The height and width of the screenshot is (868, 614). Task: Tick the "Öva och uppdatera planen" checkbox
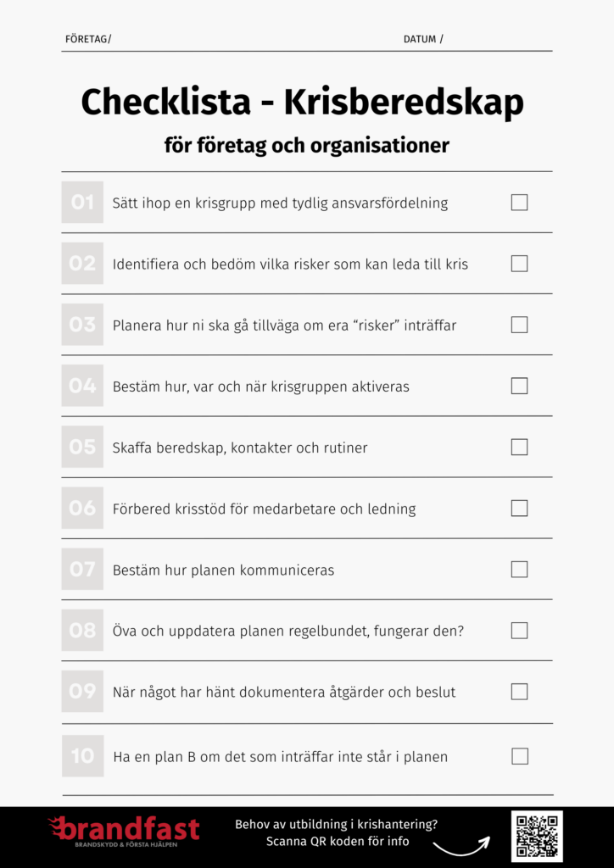(x=519, y=630)
